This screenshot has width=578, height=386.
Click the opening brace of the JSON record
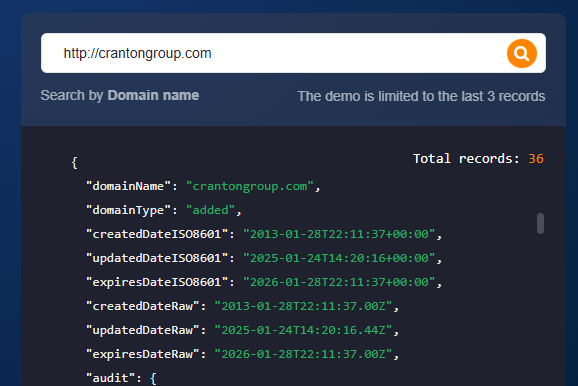point(74,163)
